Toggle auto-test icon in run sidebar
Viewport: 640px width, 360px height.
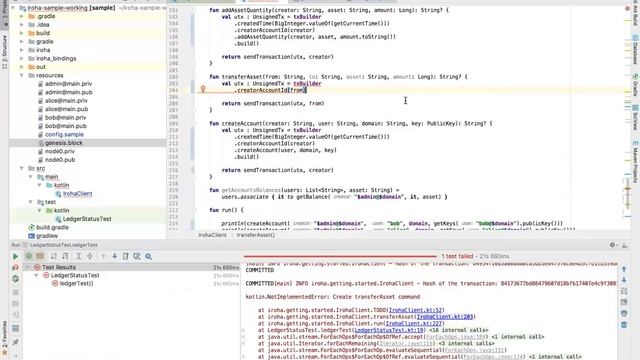[x=15, y=278]
